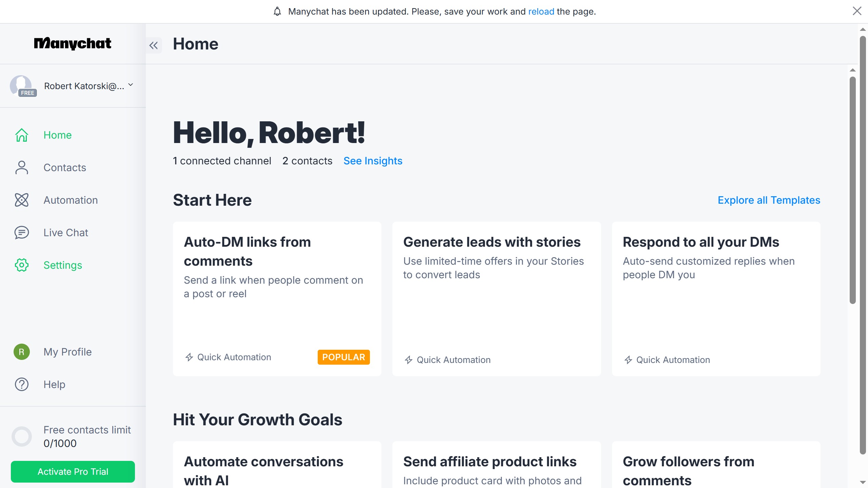868x488 pixels.
Task: Click Explore all Templates link
Action: coord(769,200)
